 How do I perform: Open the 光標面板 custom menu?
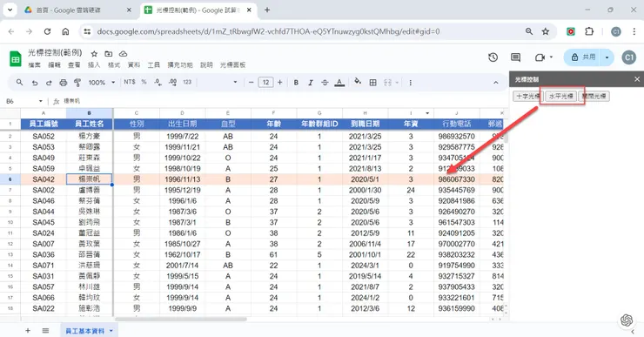[233, 65]
